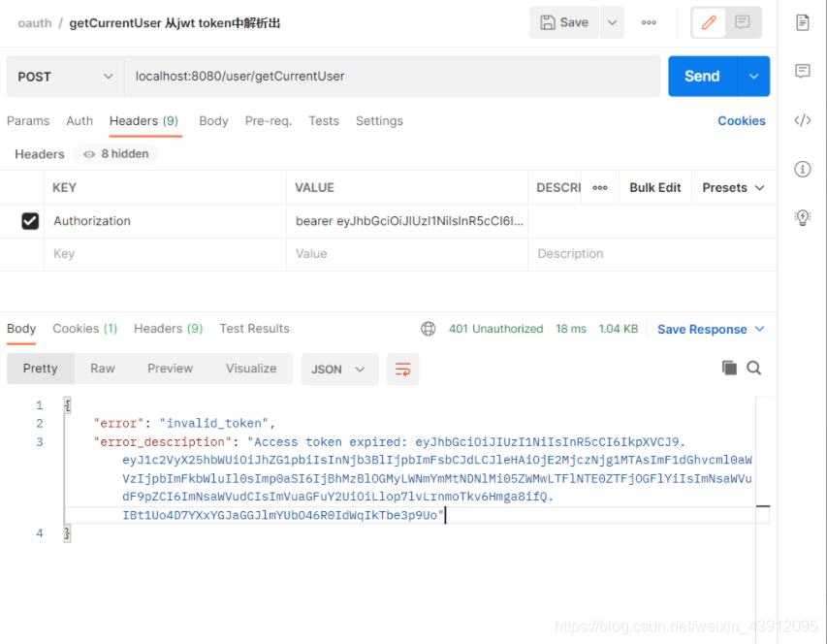Open the documentation icon in right sidebar
827x644 pixels.
pos(803,22)
